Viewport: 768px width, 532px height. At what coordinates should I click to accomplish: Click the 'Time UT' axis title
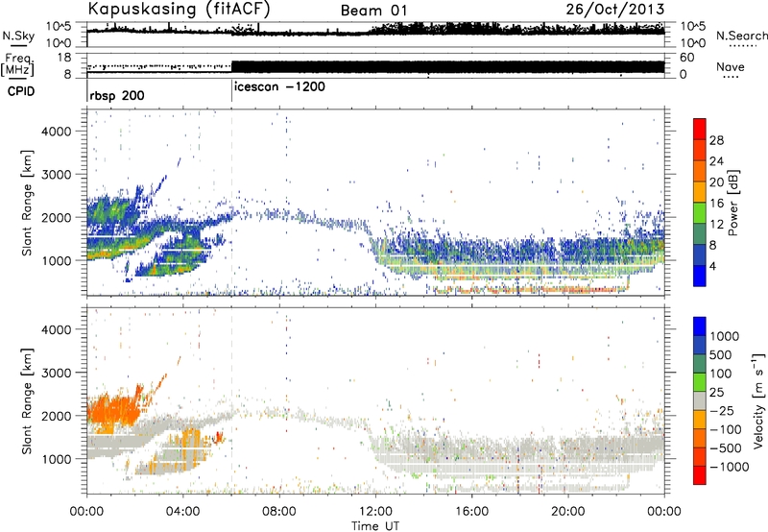pos(375,525)
